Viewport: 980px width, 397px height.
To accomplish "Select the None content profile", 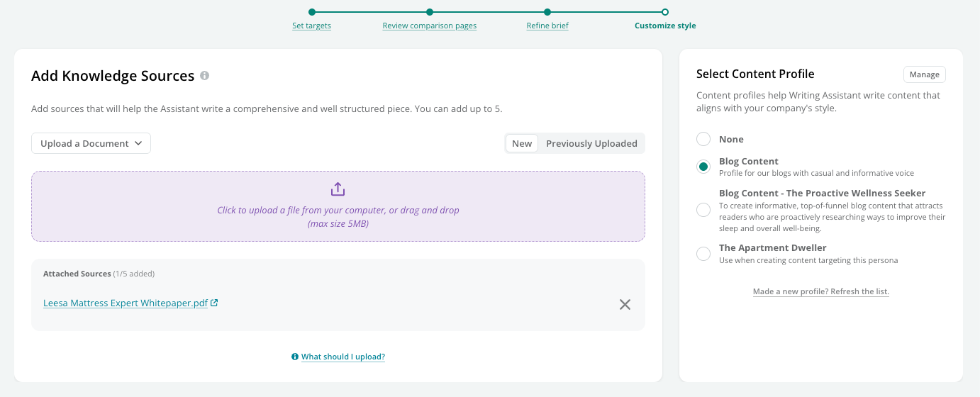I will 703,139.
